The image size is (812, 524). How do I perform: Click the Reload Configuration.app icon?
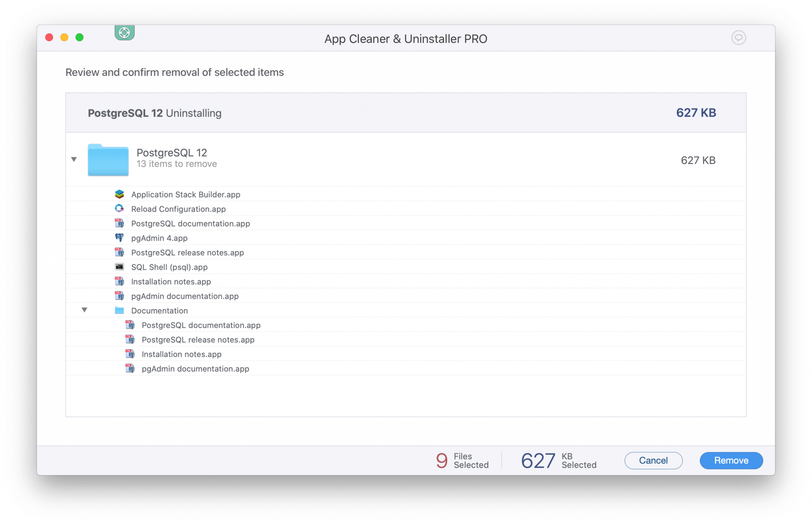pos(120,209)
